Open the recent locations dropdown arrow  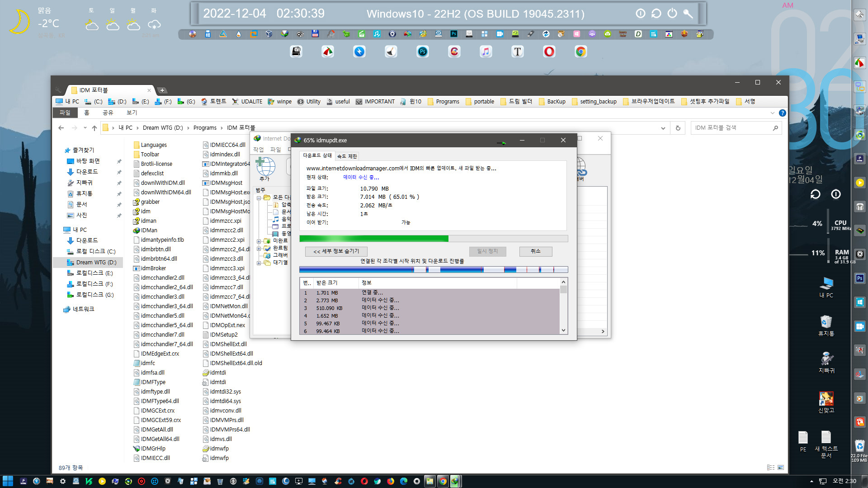85,128
